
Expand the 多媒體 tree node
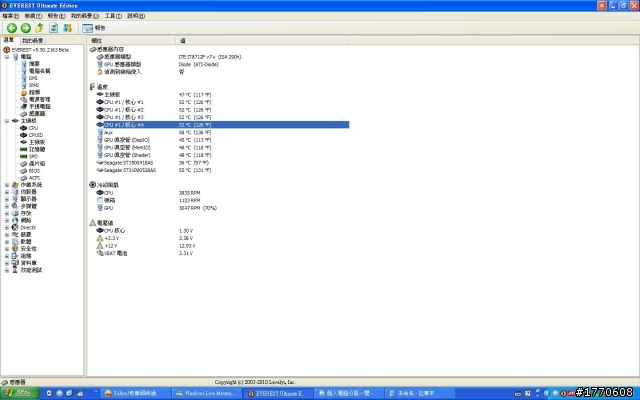pos(7,206)
